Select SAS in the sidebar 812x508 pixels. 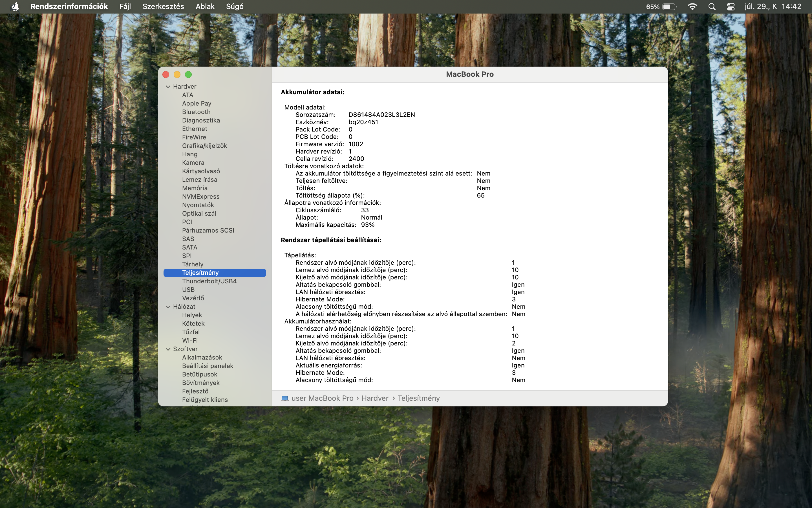pyautogui.click(x=215, y=239)
